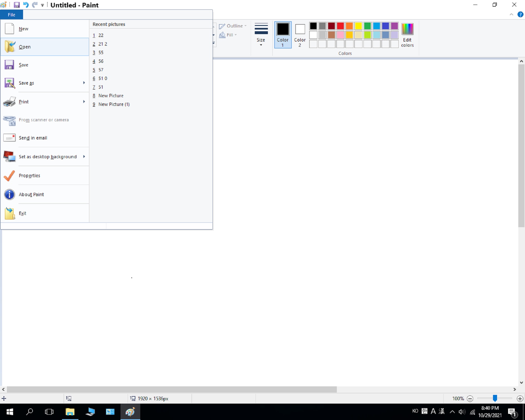Screen dimensions: 525x420
Task: Choose Save from the File menu
Action: pyautogui.click(x=45, y=65)
